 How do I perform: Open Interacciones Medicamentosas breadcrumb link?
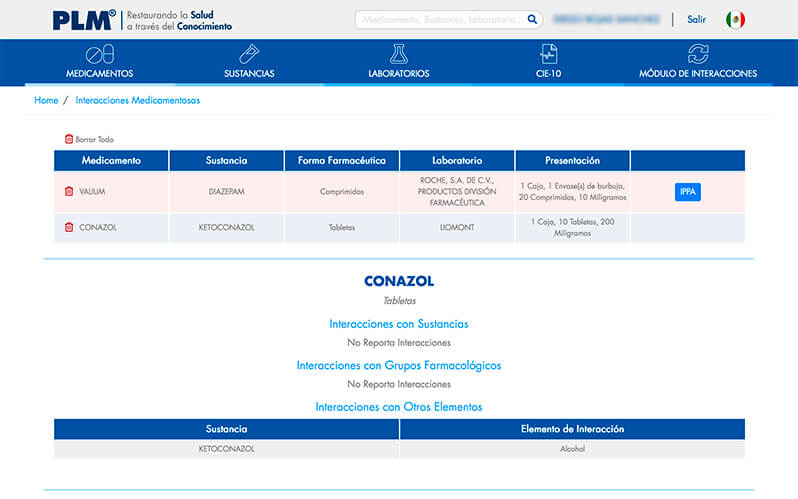click(137, 100)
